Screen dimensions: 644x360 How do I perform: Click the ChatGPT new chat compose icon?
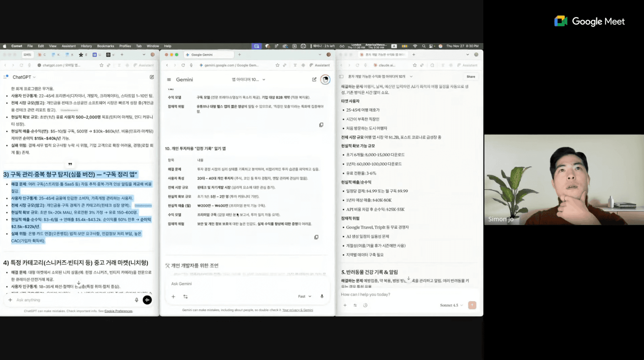tap(152, 77)
